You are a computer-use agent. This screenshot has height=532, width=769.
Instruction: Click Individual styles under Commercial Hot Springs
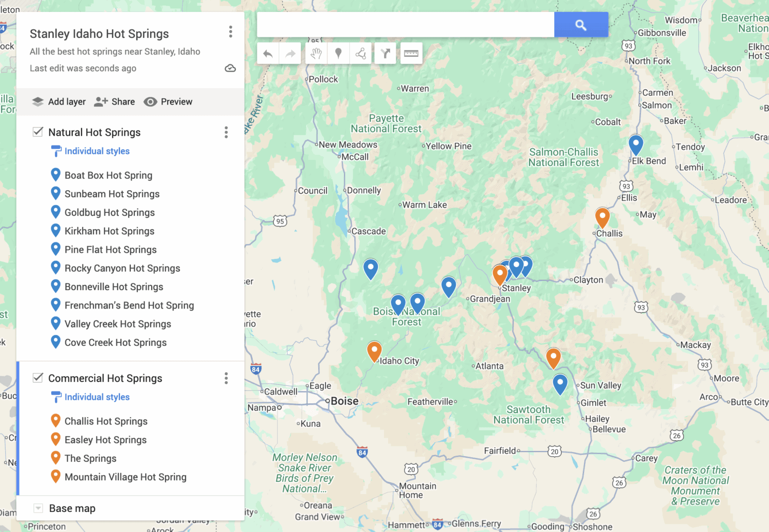(x=96, y=397)
